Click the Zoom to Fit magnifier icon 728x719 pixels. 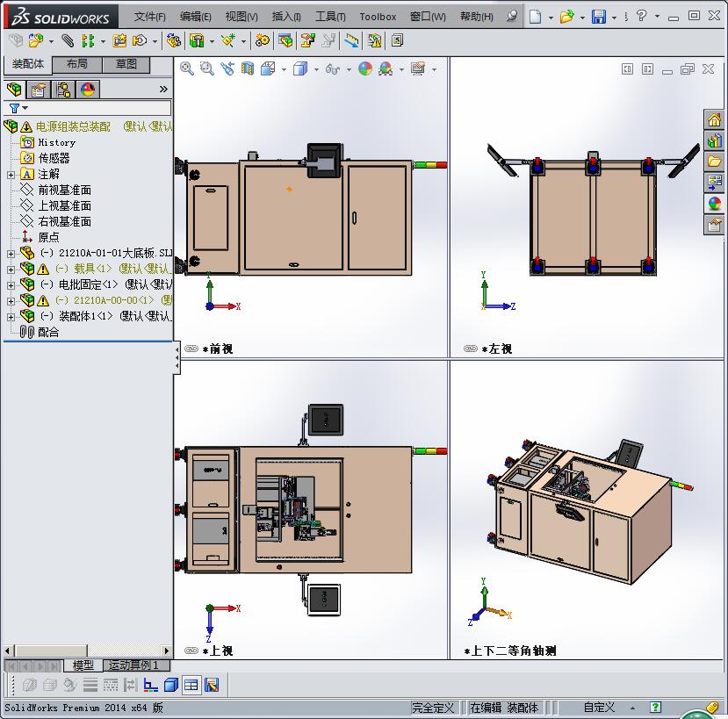pyautogui.click(x=187, y=68)
